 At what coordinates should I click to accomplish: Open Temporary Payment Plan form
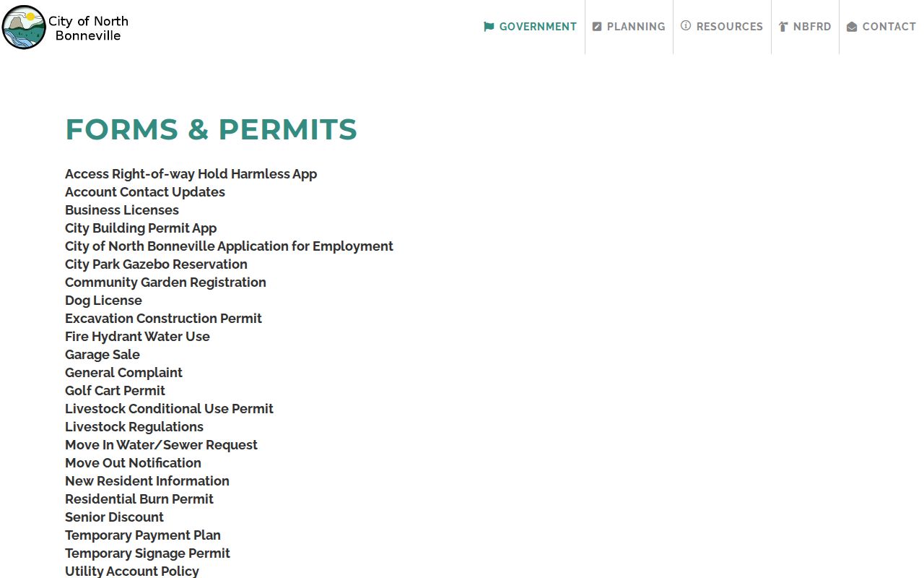tap(143, 535)
